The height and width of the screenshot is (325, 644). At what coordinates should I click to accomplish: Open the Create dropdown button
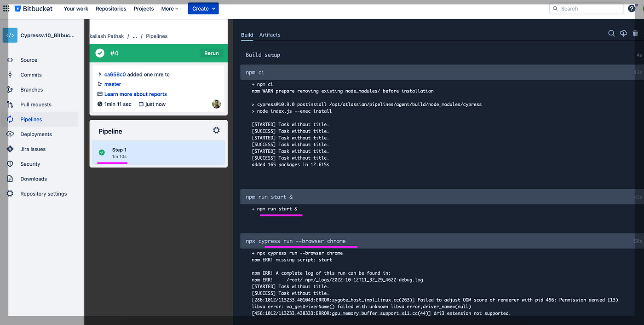pyautogui.click(x=203, y=9)
